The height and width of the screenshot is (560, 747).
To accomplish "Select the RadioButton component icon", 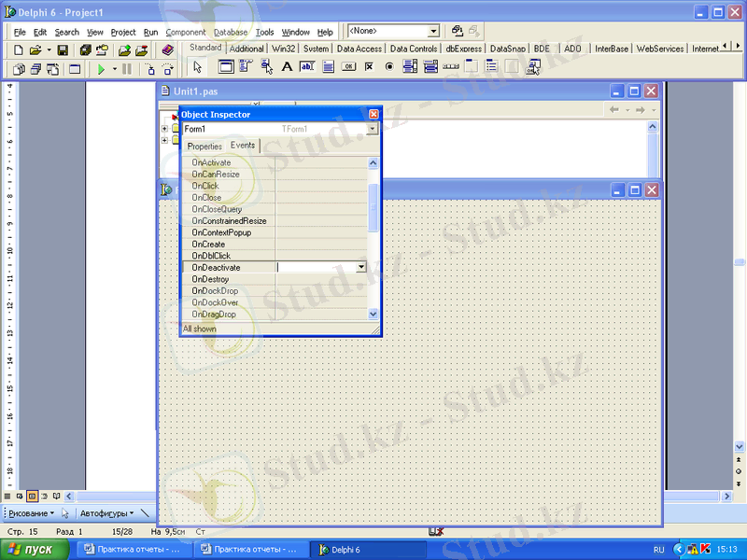I will point(389,67).
